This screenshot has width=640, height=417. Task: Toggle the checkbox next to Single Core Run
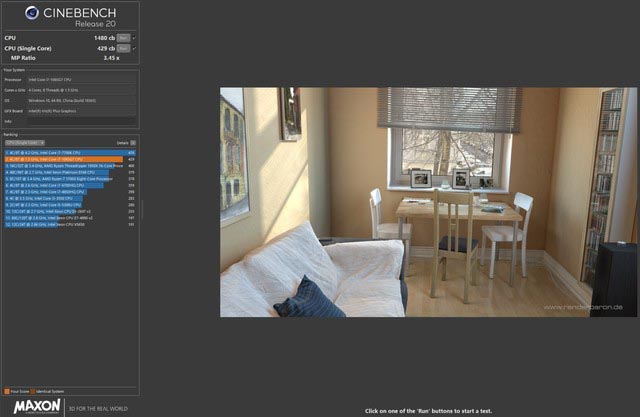point(134,48)
